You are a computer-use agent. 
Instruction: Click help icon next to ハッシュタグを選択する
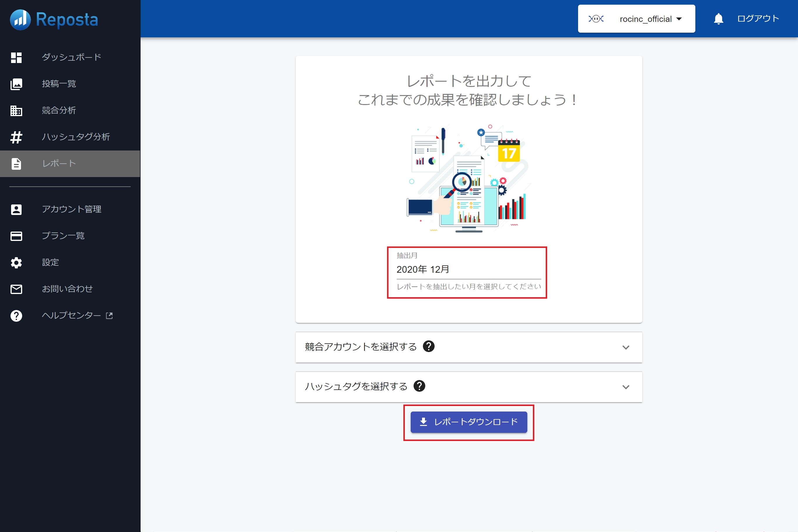419,386
